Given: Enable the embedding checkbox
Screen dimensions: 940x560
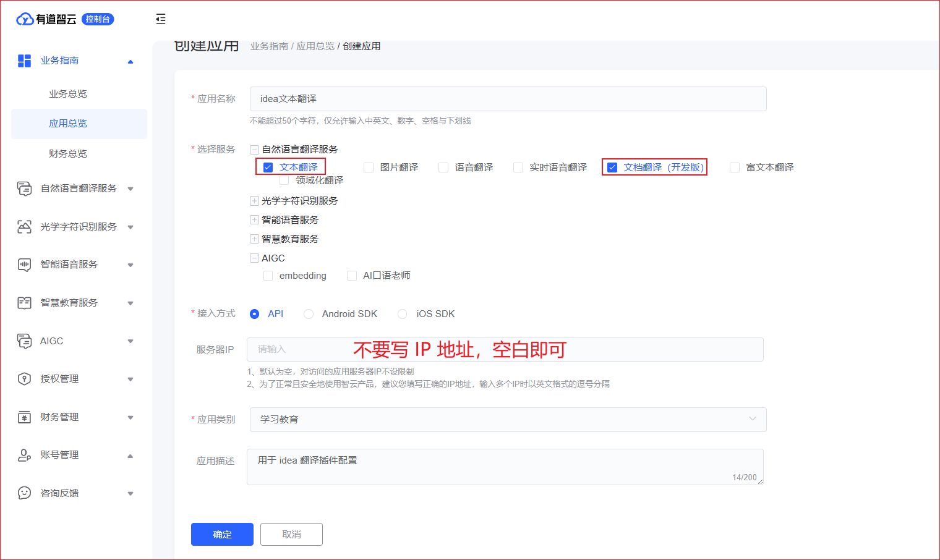Looking at the screenshot, I should (x=268, y=276).
